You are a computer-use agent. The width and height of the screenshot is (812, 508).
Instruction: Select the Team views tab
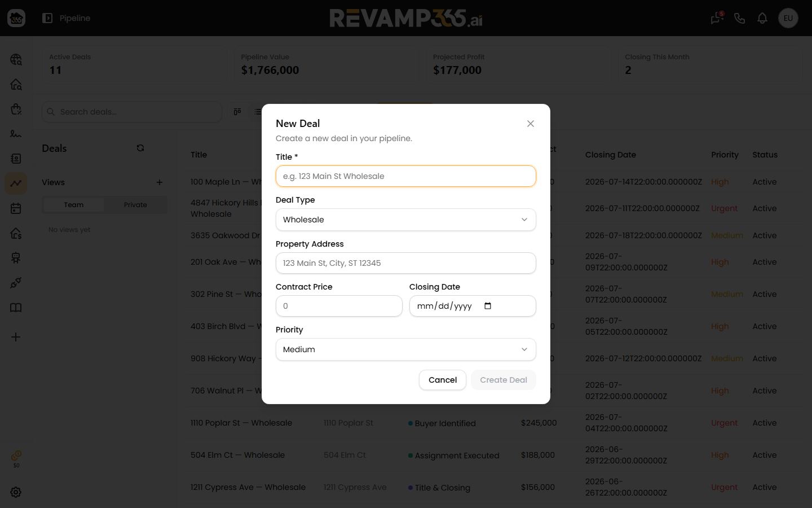[74, 205]
